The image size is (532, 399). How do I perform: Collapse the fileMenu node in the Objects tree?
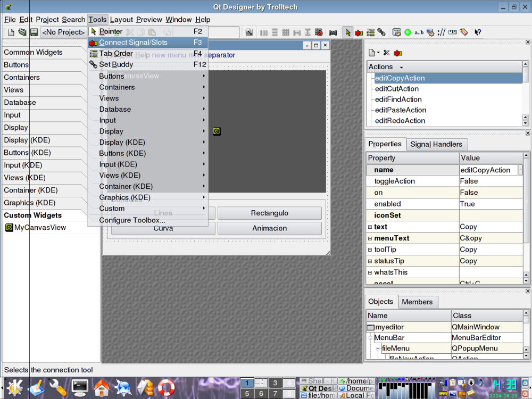click(x=378, y=348)
